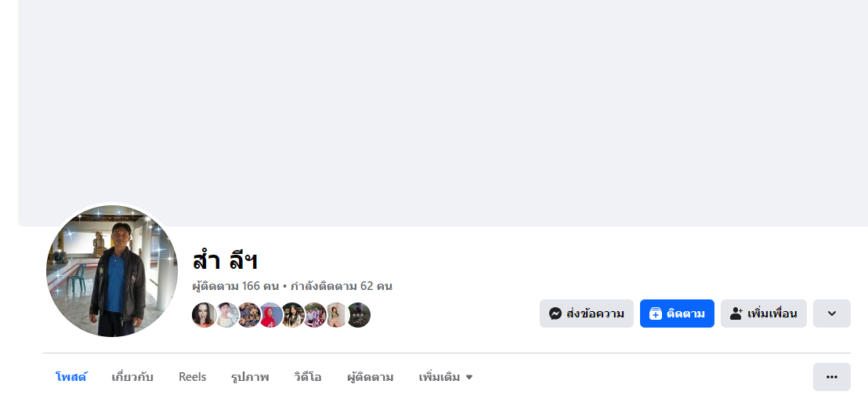This screenshot has width=868, height=395.
Task: Click the ผู้ติดตาม 166 คน link
Action: 235,286
